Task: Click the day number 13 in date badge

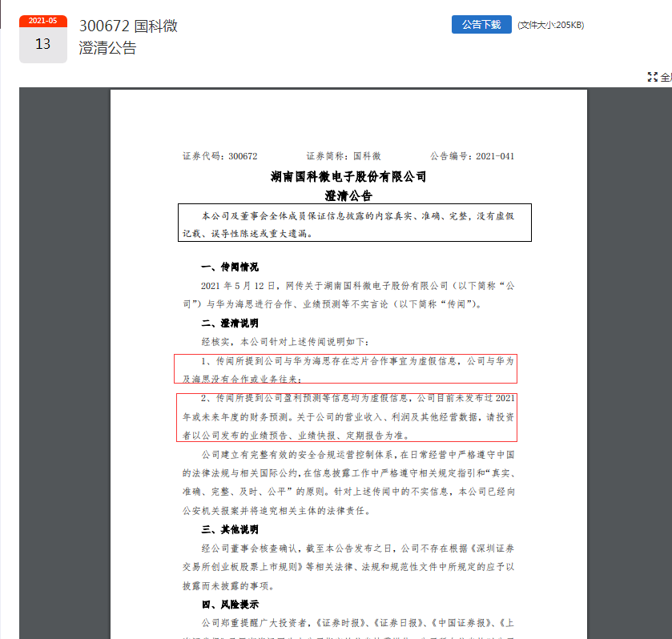Action: [x=42, y=44]
